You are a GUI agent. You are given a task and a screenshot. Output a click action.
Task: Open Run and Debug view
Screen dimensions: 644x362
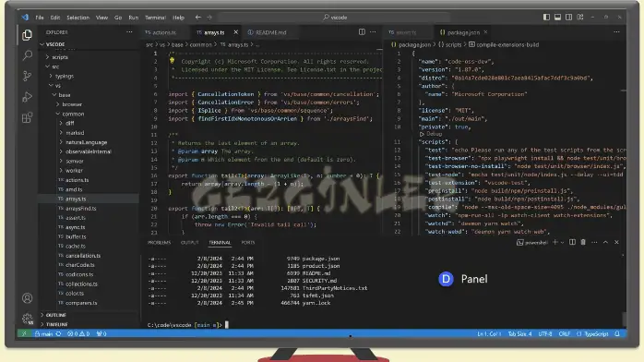[27, 97]
